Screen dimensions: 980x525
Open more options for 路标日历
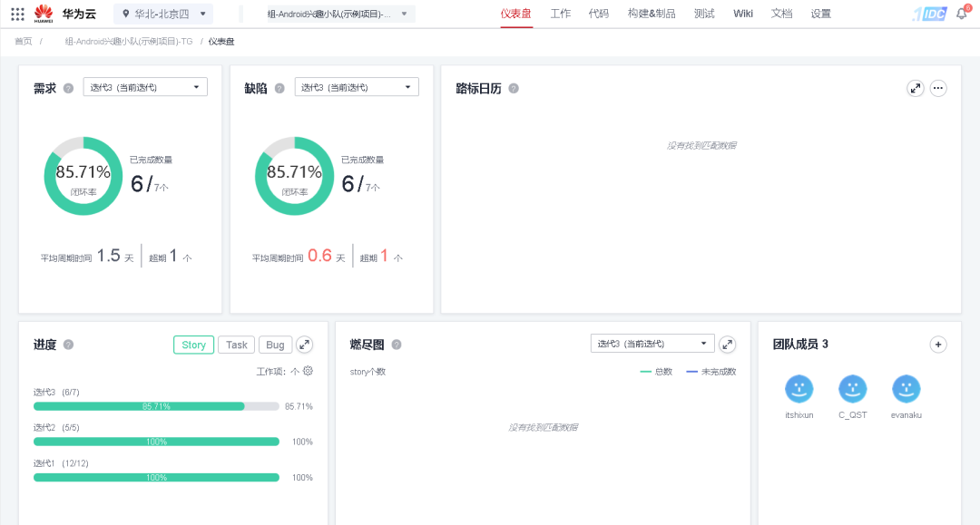(938, 88)
